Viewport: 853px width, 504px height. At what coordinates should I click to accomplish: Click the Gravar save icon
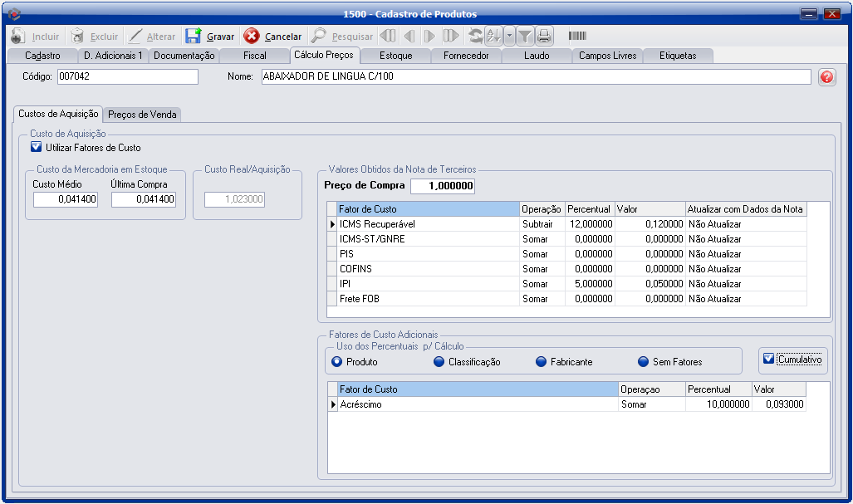194,37
